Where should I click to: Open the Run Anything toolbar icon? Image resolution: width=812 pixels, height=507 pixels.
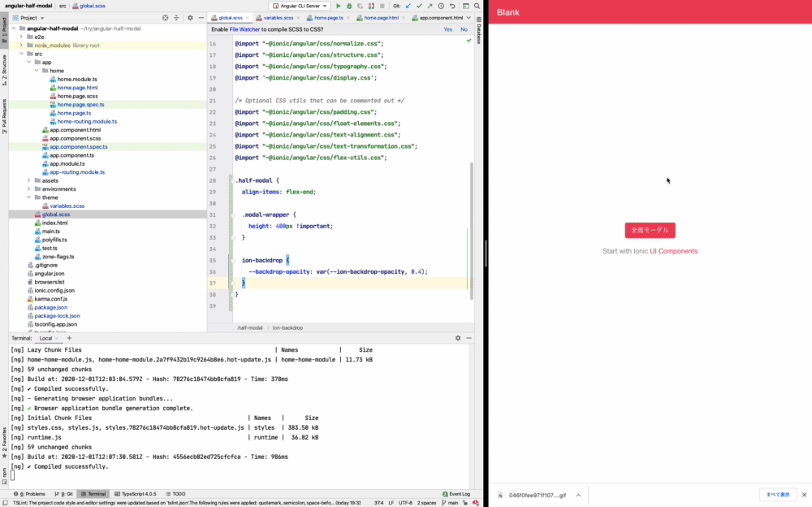click(x=465, y=6)
